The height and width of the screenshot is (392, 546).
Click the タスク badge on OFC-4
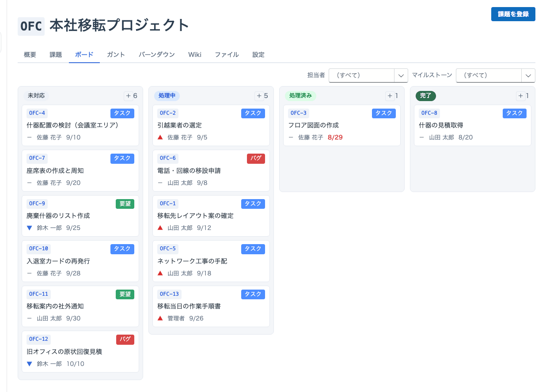122,113
